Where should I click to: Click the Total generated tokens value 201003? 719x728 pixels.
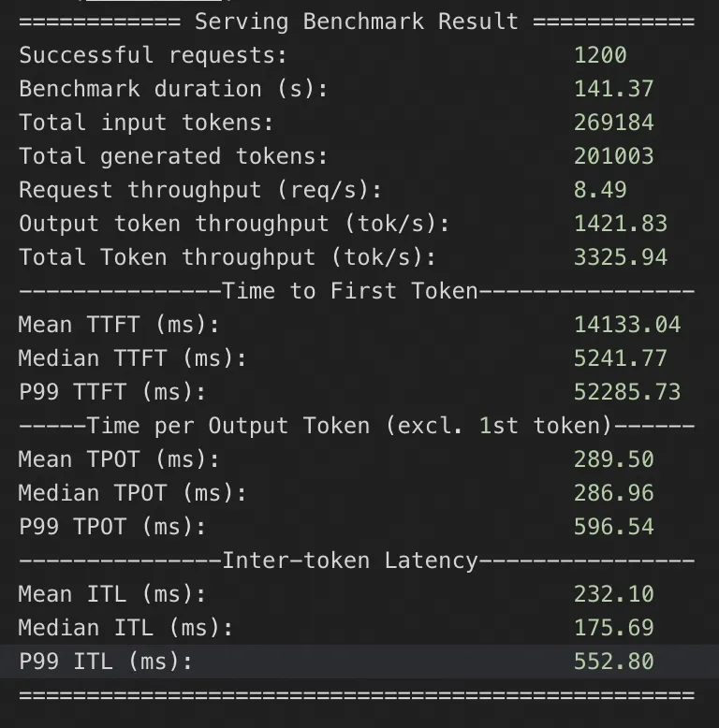coord(613,156)
